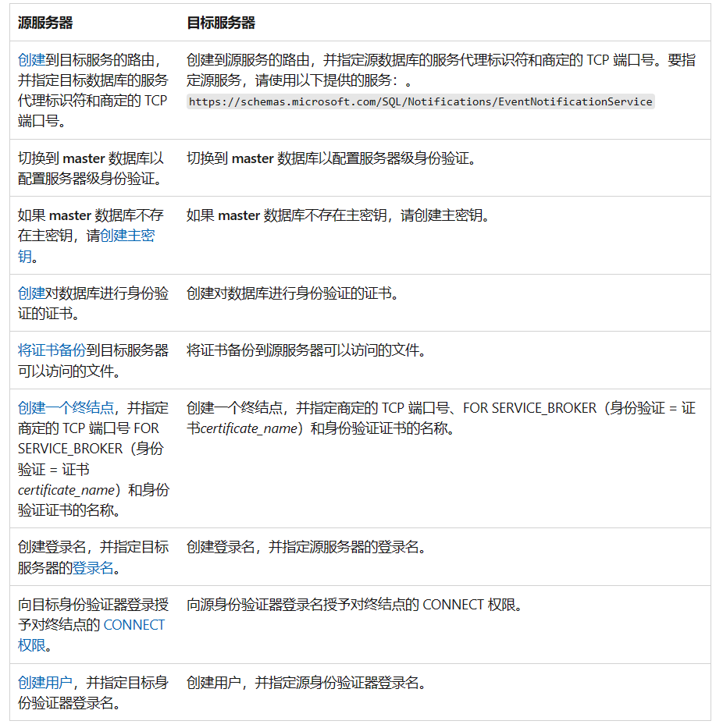The image size is (723, 728).
Task: Click the 目标服务器 column header
Action: (221, 23)
